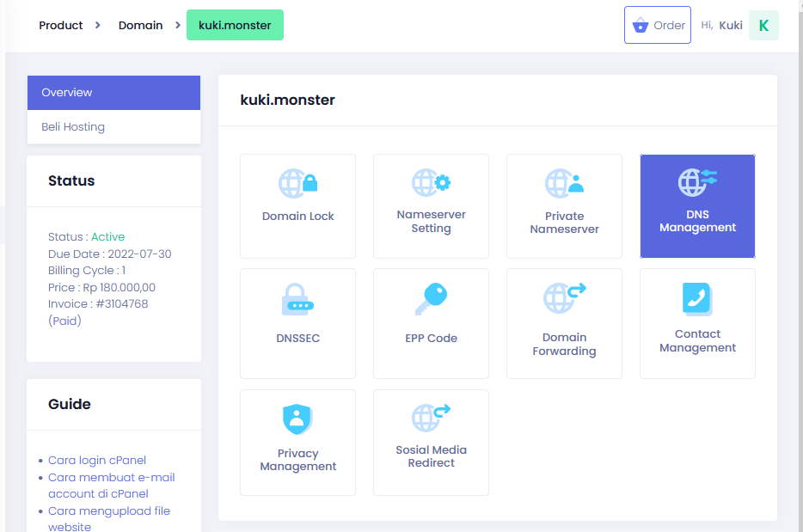Open the EPP Code key icon
Image resolution: width=803 pixels, height=532 pixels.
tap(431, 300)
